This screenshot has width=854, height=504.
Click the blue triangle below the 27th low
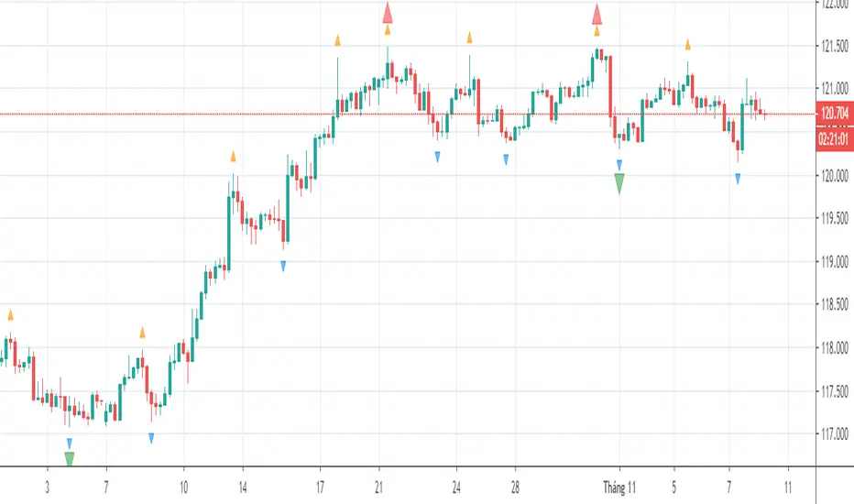(x=507, y=159)
